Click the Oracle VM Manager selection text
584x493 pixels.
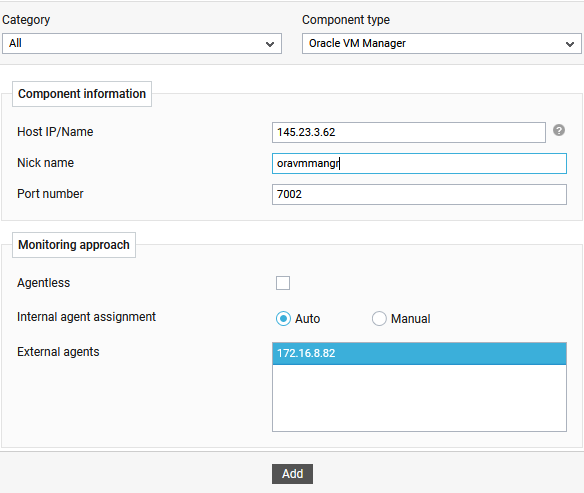[357, 43]
